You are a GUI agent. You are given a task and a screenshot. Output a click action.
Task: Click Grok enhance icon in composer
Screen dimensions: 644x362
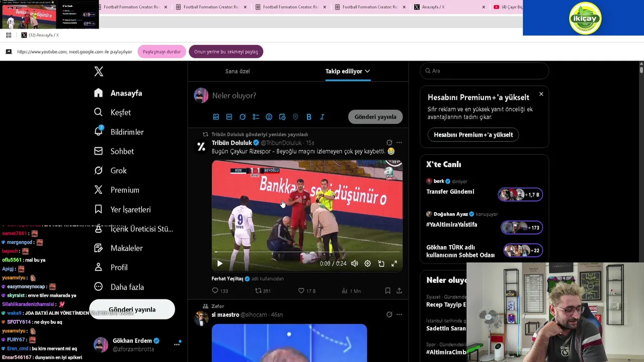[243, 117]
